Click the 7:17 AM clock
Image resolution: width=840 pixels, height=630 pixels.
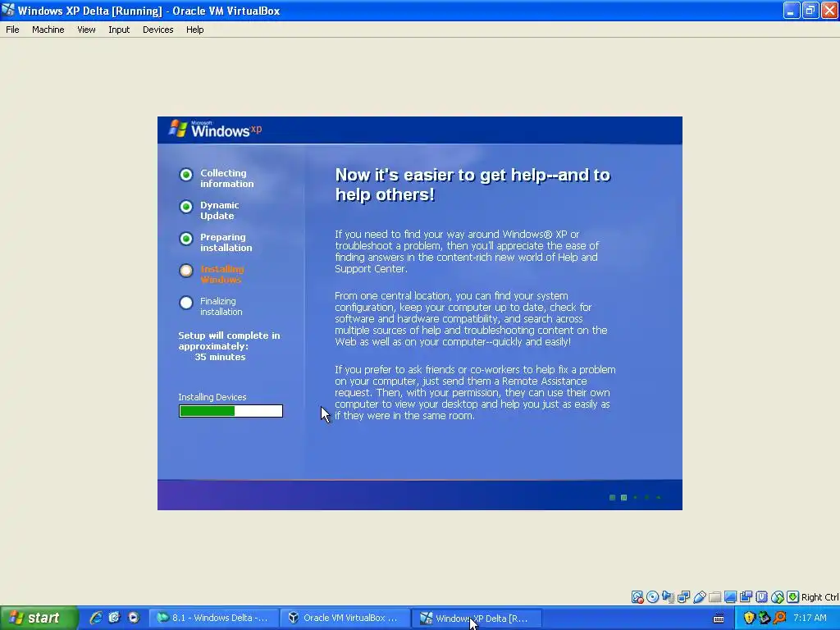tap(810, 618)
